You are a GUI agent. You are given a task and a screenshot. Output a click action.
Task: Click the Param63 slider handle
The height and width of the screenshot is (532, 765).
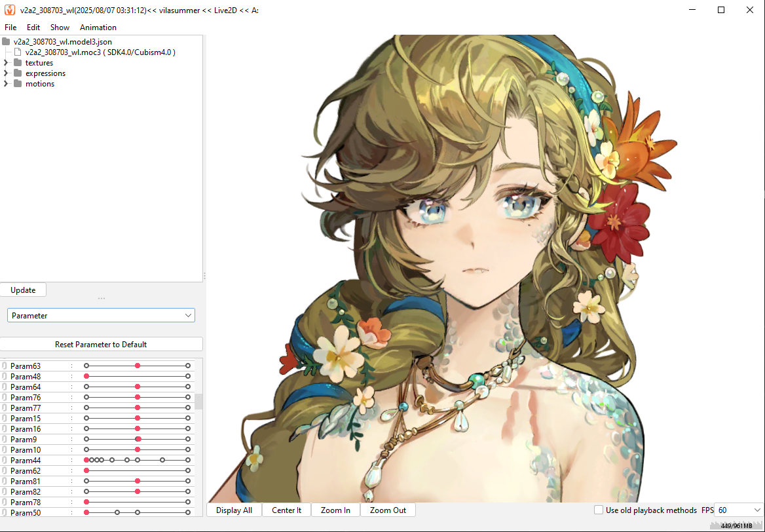tap(138, 366)
